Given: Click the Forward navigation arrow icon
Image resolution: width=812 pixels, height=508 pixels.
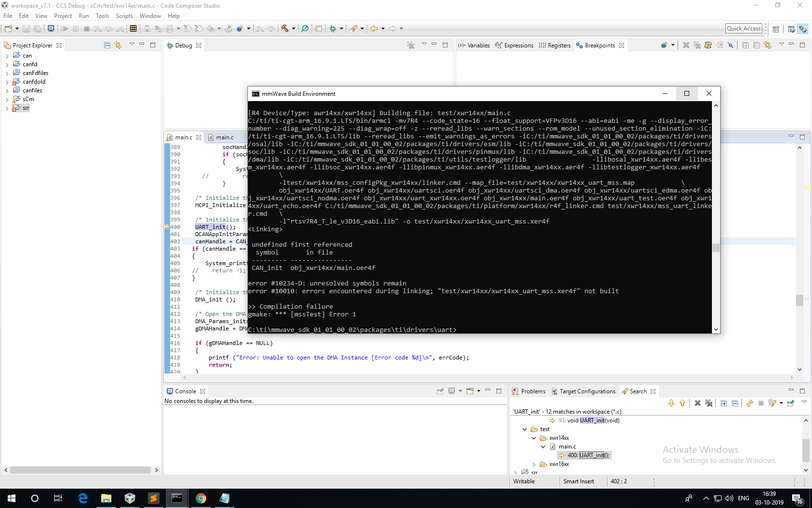Looking at the screenshot, I should 392,29.
